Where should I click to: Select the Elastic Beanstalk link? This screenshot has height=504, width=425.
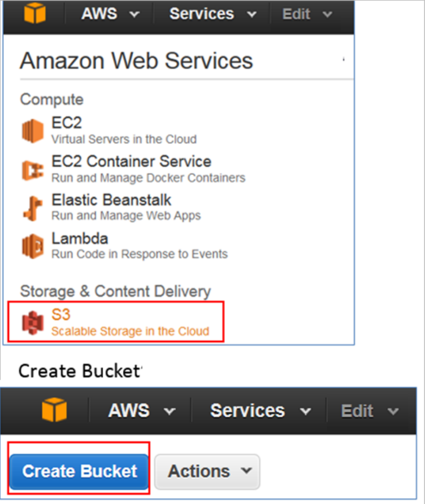point(112,200)
